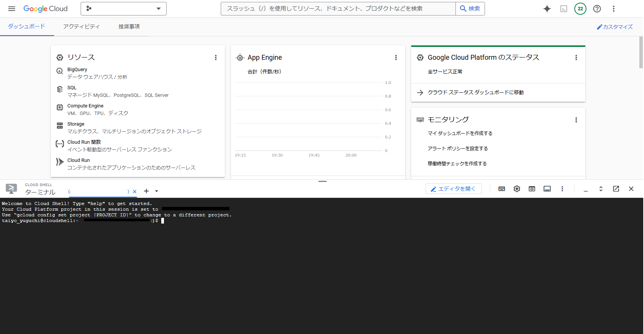Toggle Cloud Shell session info panel icon
The image size is (644, 334).
point(547,189)
